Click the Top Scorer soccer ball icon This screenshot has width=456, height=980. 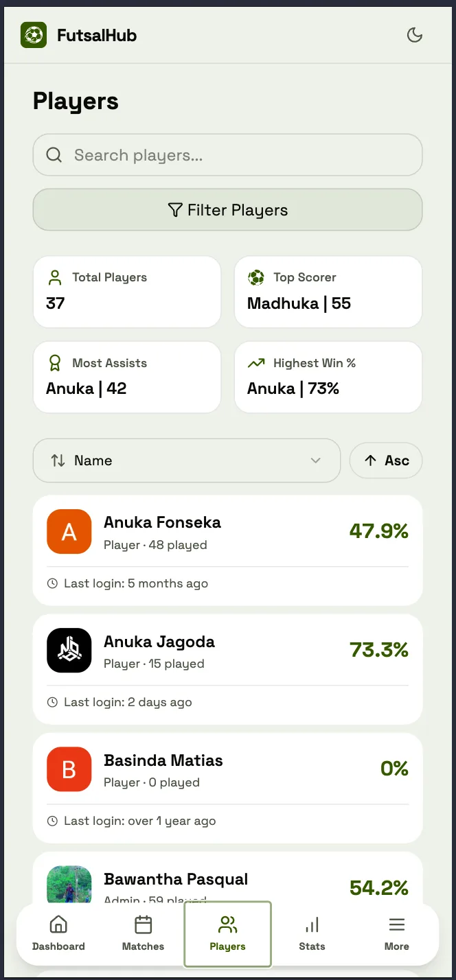(x=256, y=277)
